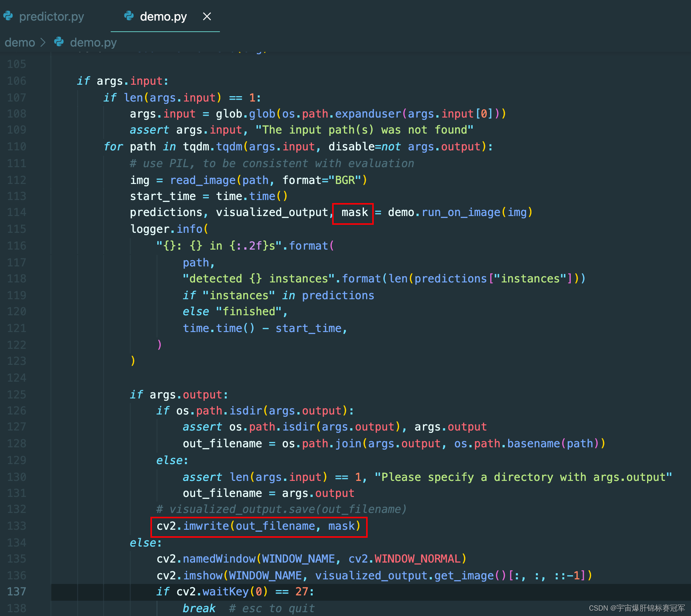Click the Python icon in the breadcrumb
Viewport: 691px width, 616px height.
coord(59,42)
